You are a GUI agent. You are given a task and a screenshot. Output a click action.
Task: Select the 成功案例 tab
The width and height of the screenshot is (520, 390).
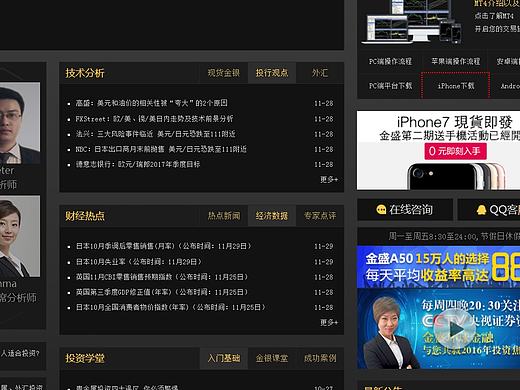point(320,358)
